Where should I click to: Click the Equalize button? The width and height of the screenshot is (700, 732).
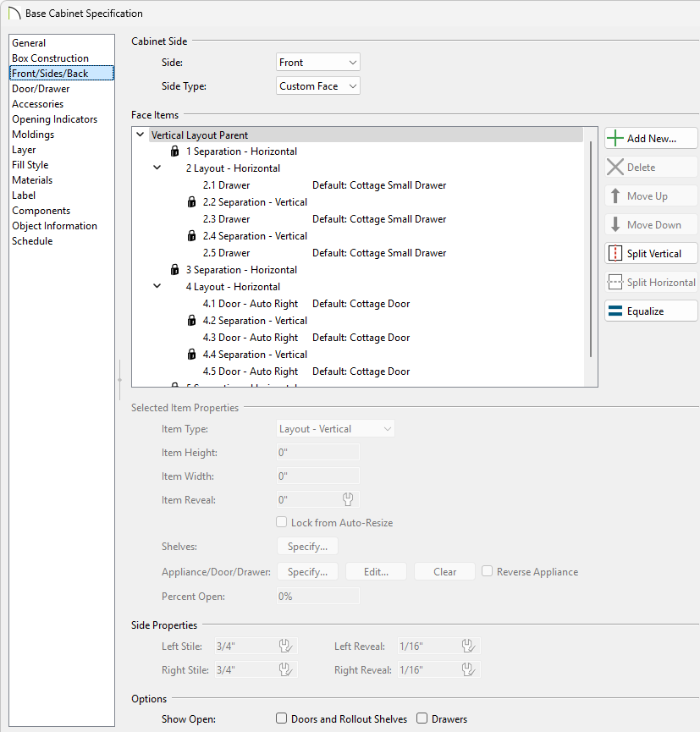(x=651, y=311)
